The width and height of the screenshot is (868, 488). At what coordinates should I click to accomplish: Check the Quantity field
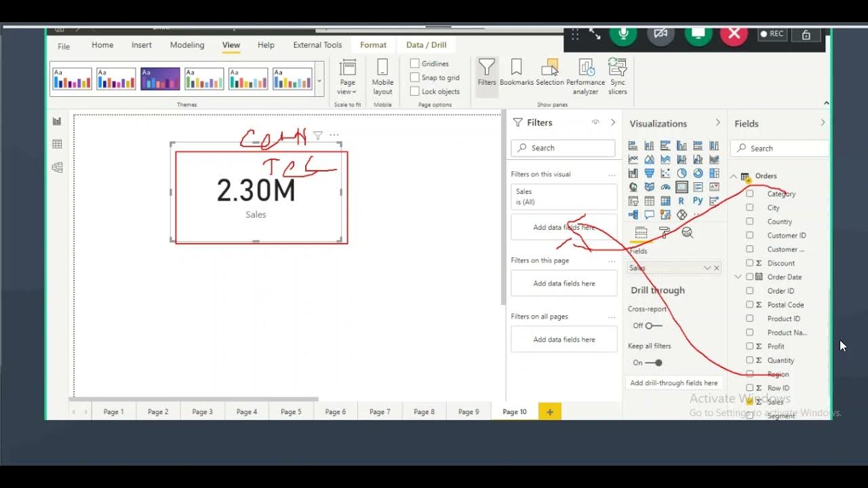point(749,360)
